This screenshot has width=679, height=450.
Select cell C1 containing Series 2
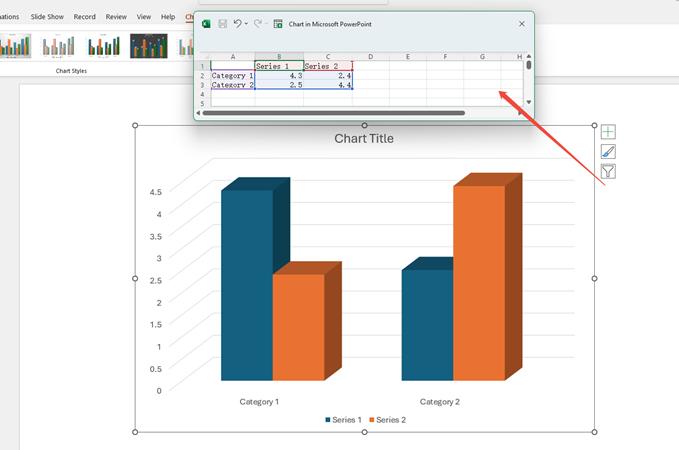click(328, 66)
